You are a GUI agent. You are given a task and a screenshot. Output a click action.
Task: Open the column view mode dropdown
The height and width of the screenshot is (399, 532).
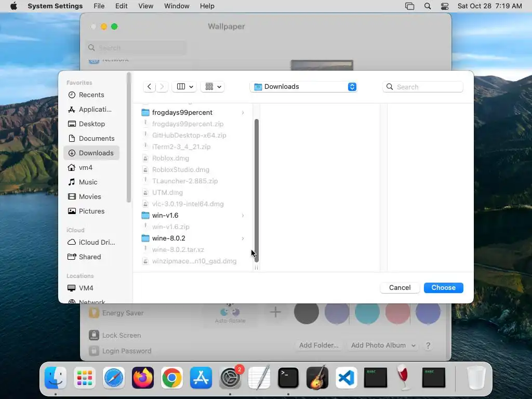pos(184,87)
